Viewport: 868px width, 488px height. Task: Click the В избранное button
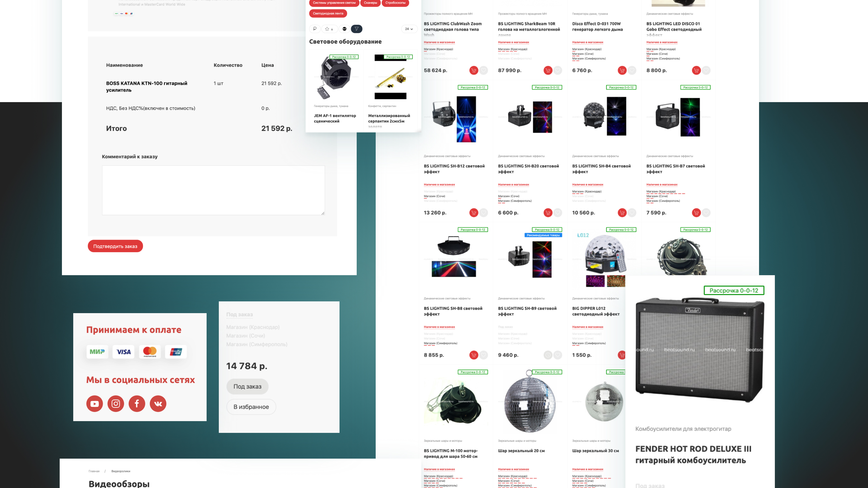coord(251,407)
